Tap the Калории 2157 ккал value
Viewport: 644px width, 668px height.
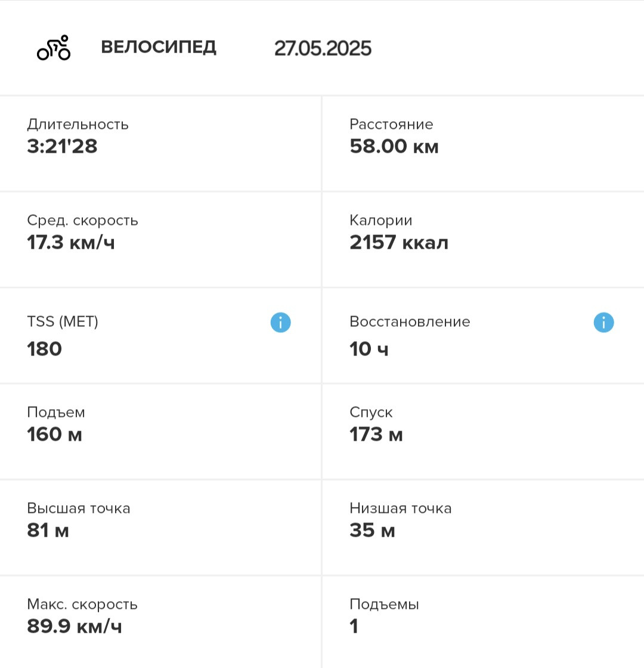[399, 242]
